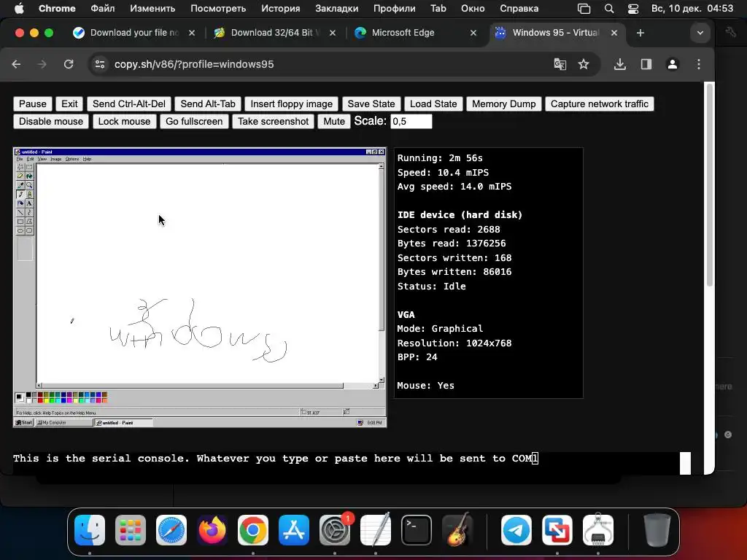Select the Free-Form Select tool in Paint
The image size is (747, 560).
pyautogui.click(x=20, y=167)
